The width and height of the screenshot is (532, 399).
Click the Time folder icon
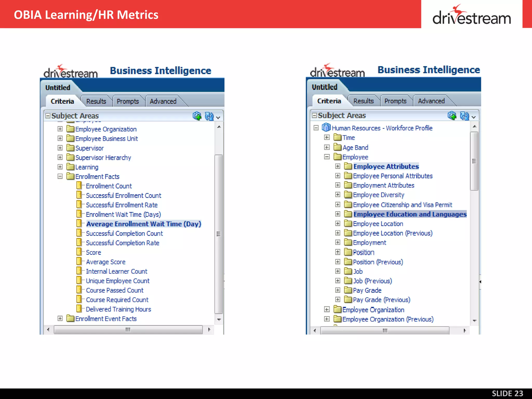[337, 137]
